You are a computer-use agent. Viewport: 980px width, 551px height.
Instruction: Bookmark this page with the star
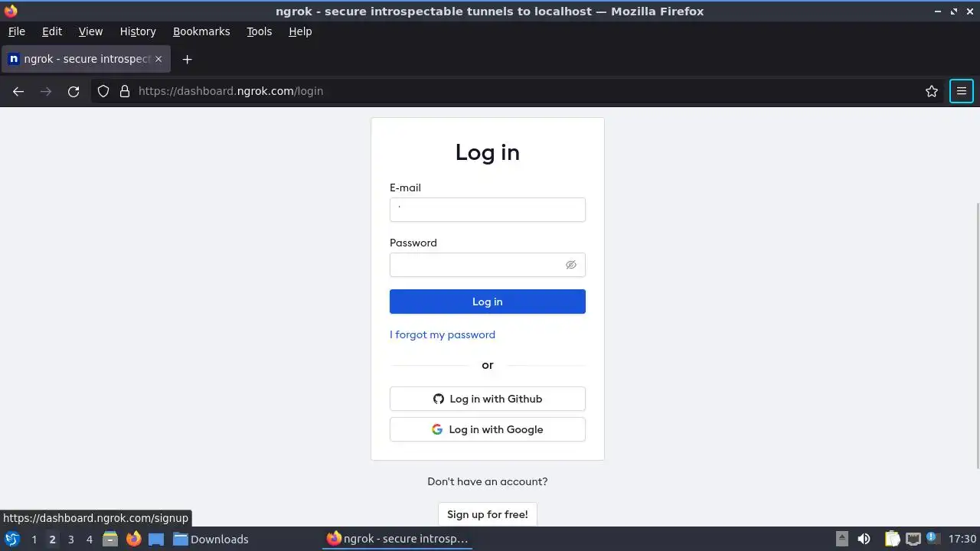tap(932, 91)
